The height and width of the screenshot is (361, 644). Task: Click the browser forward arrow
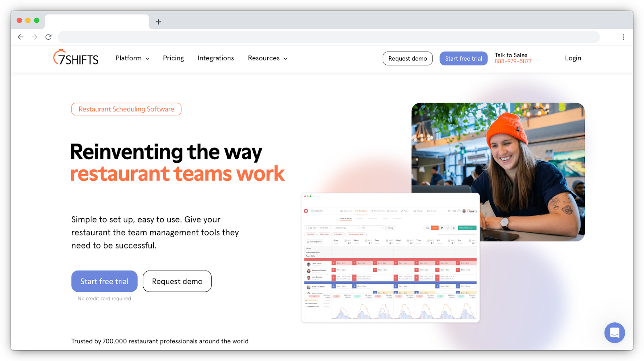35,37
